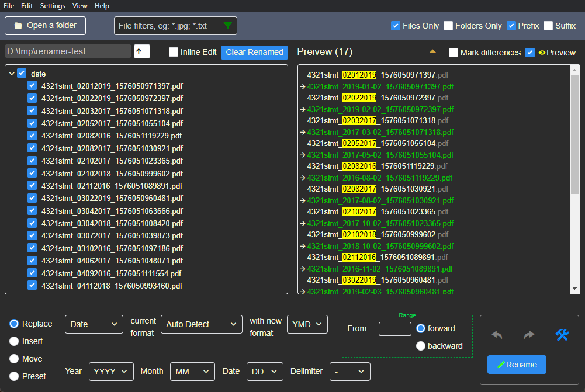The height and width of the screenshot is (392, 585).
Task: Open the View menu
Action: (x=80, y=6)
